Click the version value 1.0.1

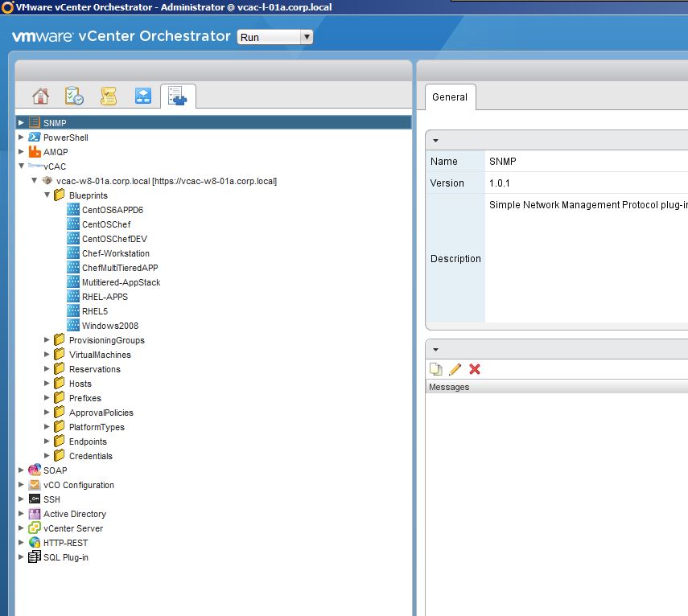(500, 183)
